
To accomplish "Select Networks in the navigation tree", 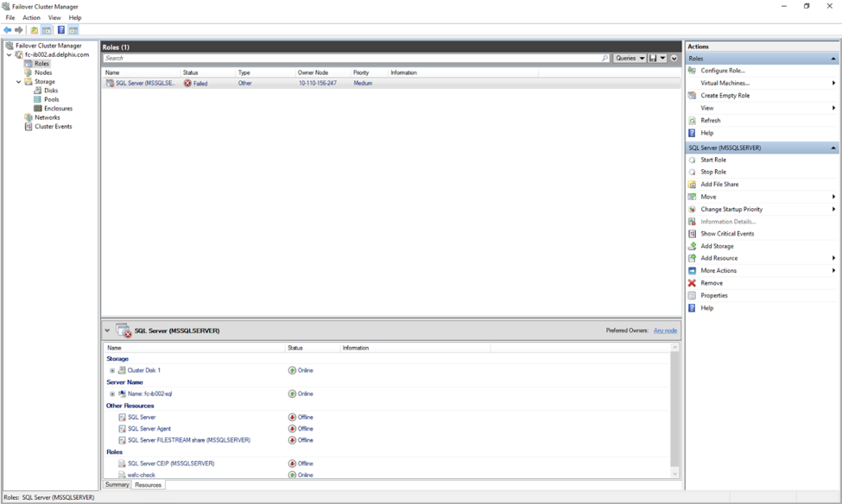I will [x=47, y=117].
